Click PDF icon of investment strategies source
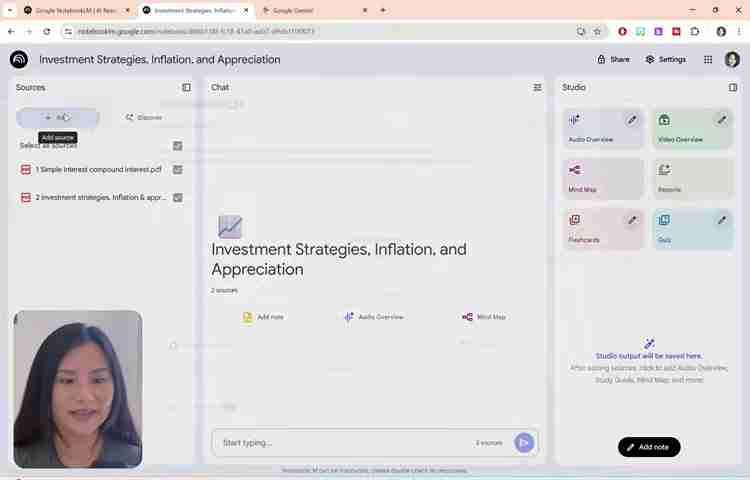Viewport: 750px width, 480px height. point(26,197)
